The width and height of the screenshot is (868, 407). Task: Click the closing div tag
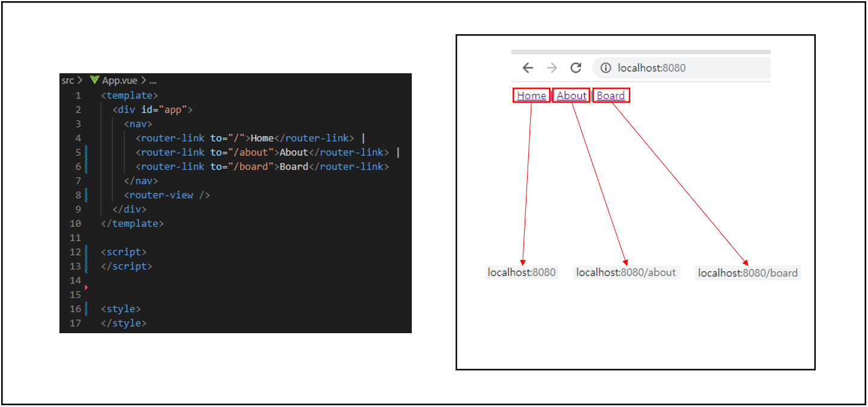pos(130,210)
